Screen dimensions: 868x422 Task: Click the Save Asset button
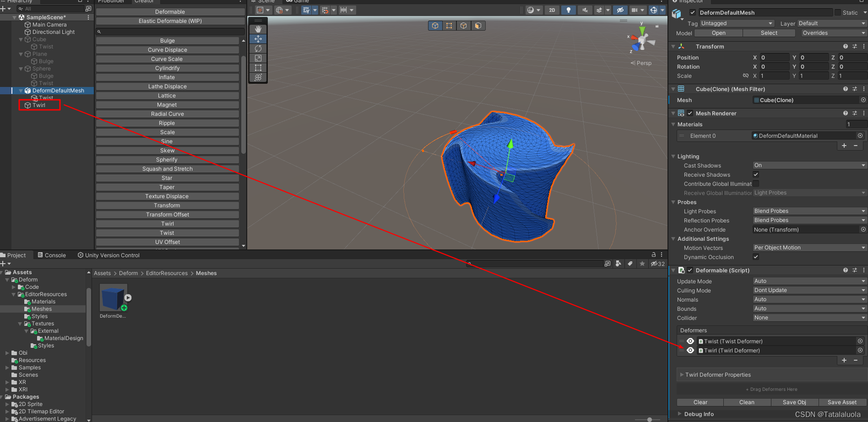[842, 402]
